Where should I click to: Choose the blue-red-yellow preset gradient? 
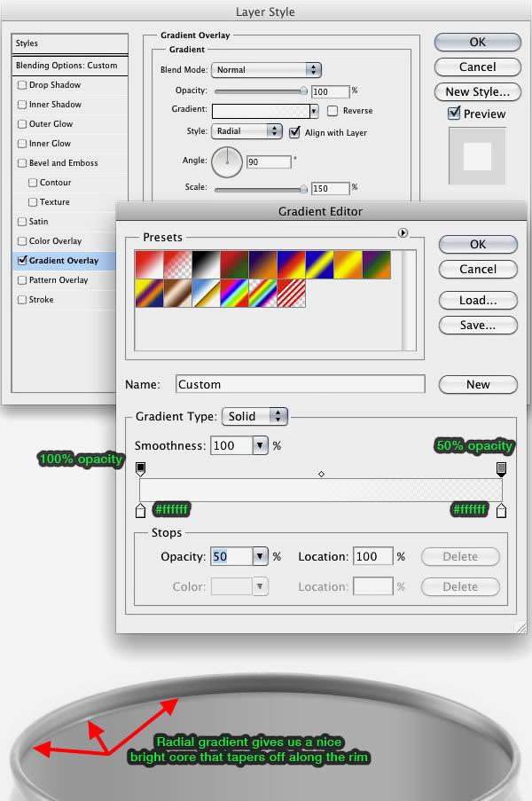pyautogui.click(x=291, y=264)
